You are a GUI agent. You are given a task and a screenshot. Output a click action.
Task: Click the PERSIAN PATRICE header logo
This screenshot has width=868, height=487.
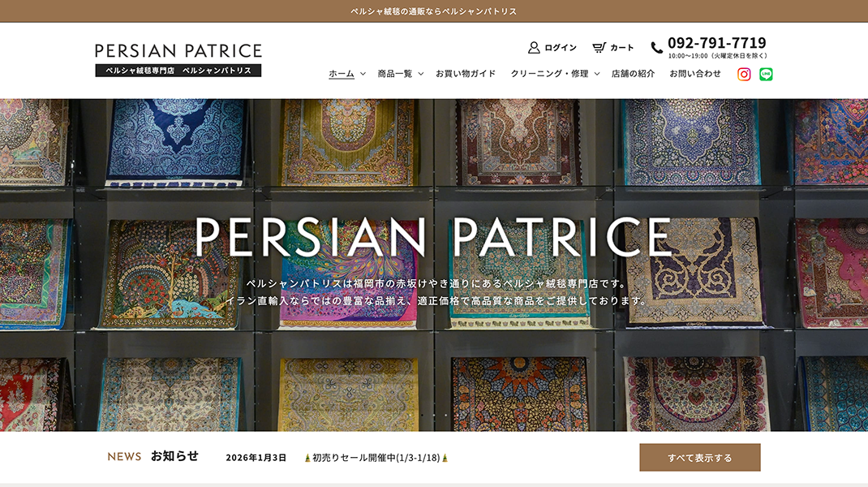pyautogui.click(x=178, y=59)
